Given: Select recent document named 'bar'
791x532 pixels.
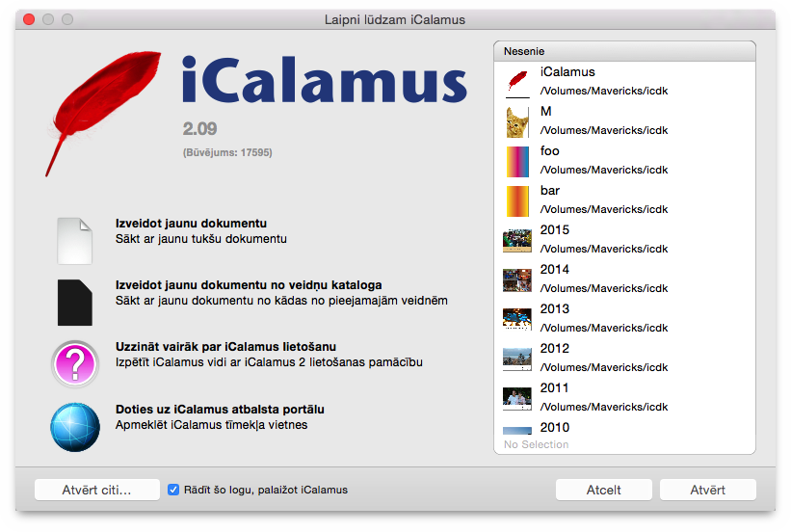Looking at the screenshot, I should tap(624, 199).
